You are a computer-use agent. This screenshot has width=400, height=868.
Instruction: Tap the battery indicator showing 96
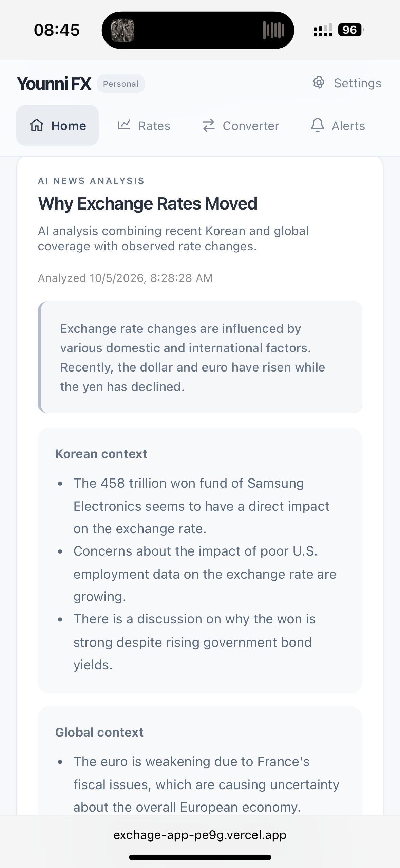[x=350, y=30]
